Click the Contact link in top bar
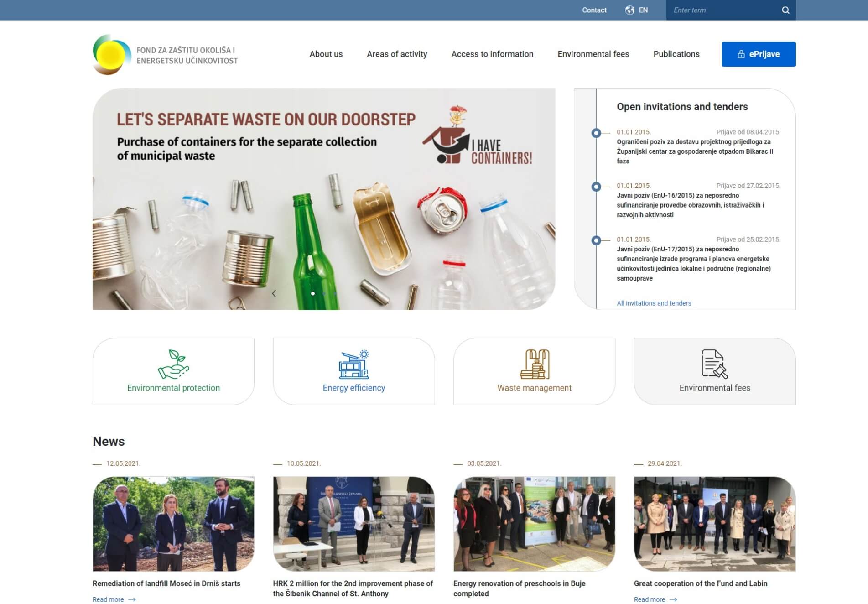 [x=594, y=10]
